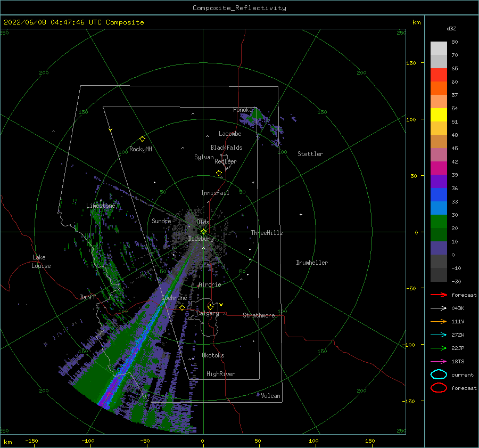Select the cyan current ellipse icon

439,374
